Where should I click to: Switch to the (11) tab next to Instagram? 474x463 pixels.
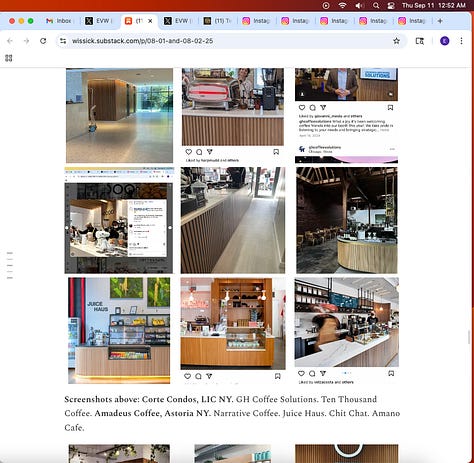(x=217, y=21)
